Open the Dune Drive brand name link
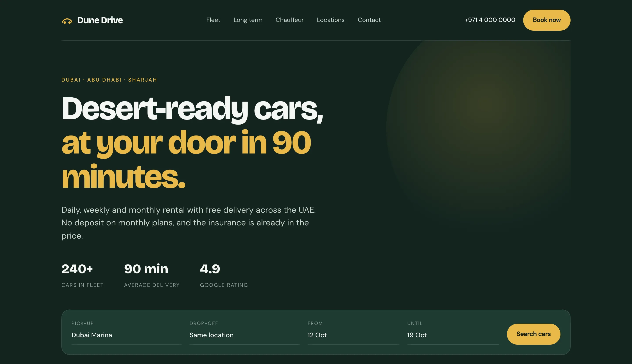632x364 pixels. pos(100,20)
